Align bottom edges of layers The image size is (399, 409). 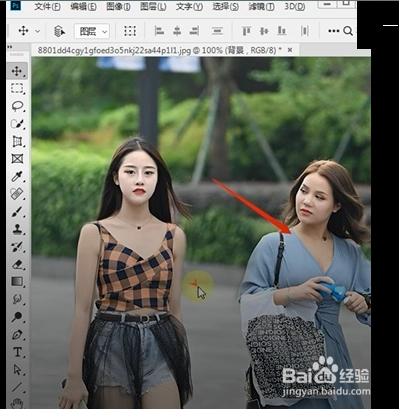(x=282, y=31)
